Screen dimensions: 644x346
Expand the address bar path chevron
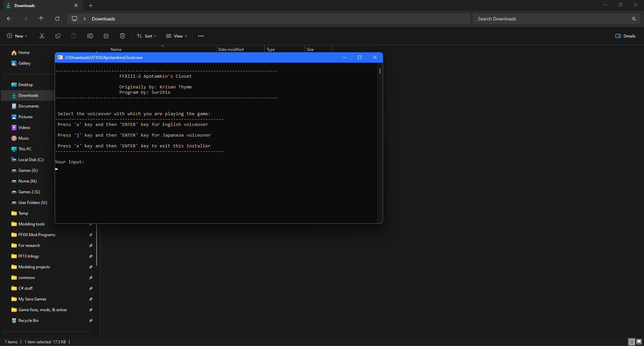coord(85,19)
